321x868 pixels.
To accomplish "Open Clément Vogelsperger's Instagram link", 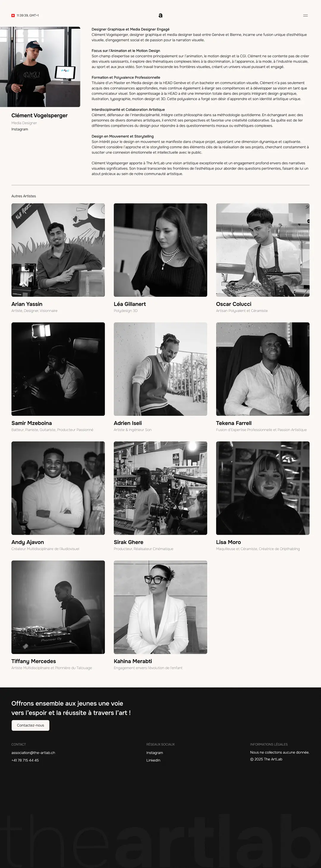I will (x=20, y=129).
